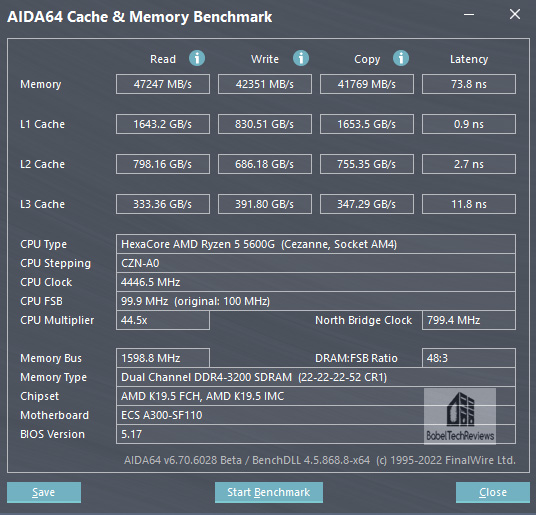Click the L1 Cache Copy result box

367,124
